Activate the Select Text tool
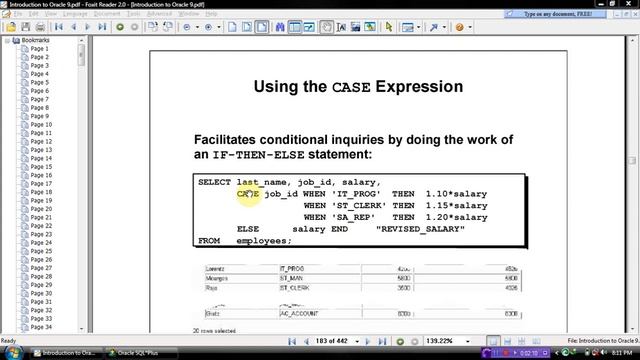Screen dimensions: 640x360 tap(341, 27)
